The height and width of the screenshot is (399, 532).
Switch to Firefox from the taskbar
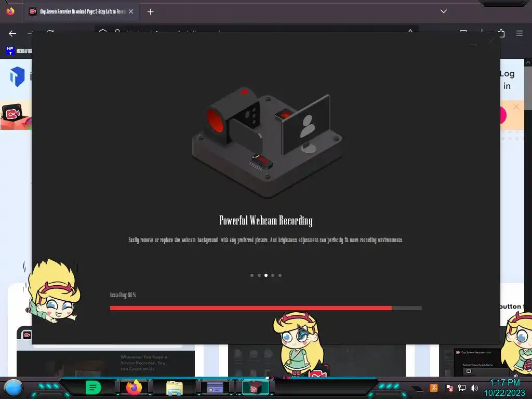point(134,387)
